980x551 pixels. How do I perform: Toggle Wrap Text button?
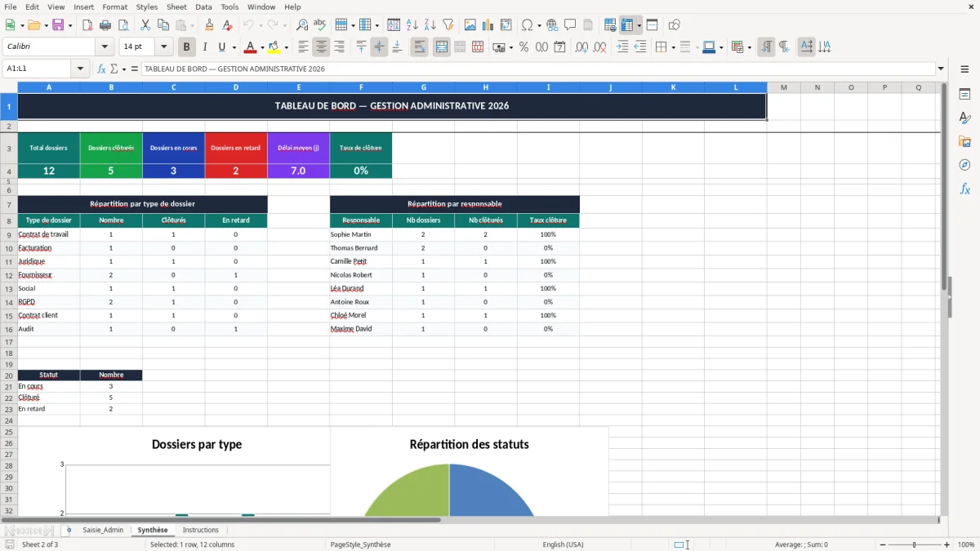click(x=419, y=47)
